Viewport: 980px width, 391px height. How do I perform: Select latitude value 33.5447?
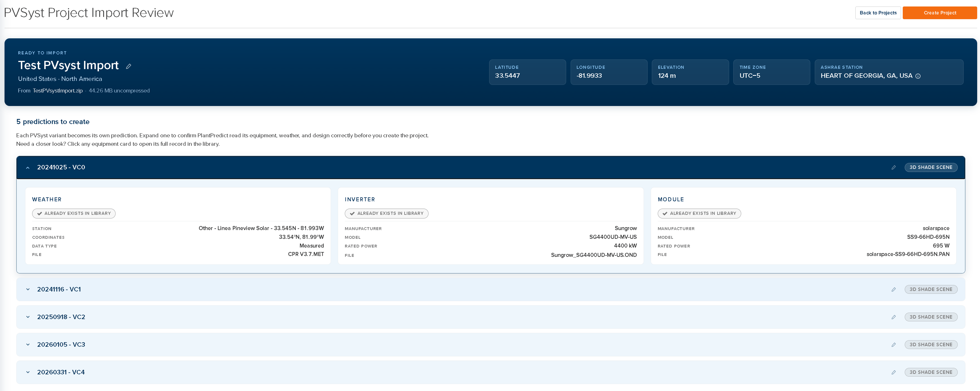click(508, 76)
